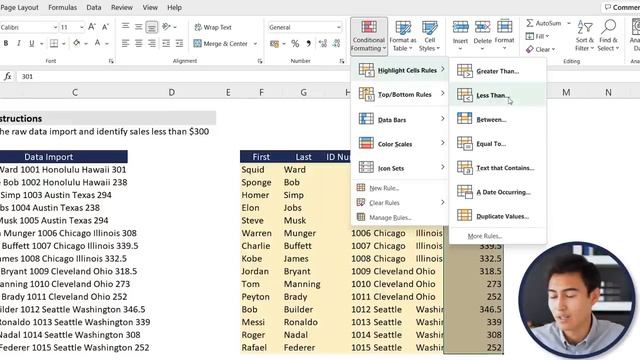The height and width of the screenshot is (360, 640).
Task: Center text horizontally
Action: click(x=139, y=43)
